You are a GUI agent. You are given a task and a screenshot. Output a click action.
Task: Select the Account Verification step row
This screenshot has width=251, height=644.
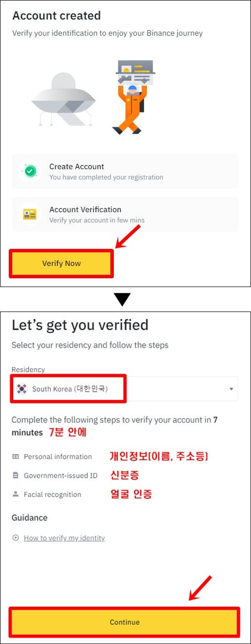(125, 214)
